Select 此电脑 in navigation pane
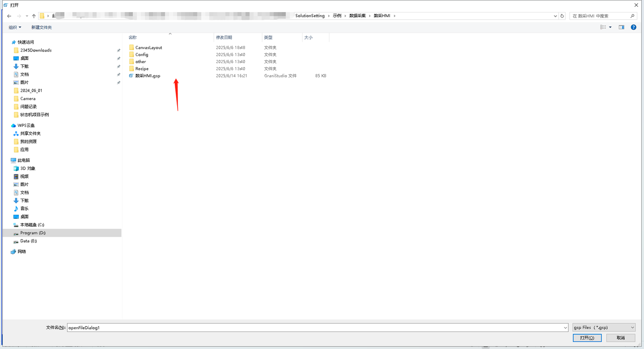The image size is (644, 349). 24,160
